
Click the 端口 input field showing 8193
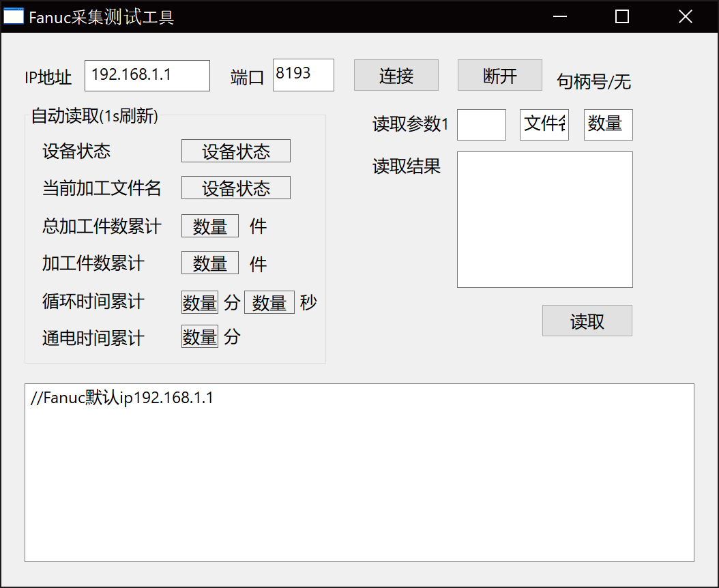coord(303,75)
